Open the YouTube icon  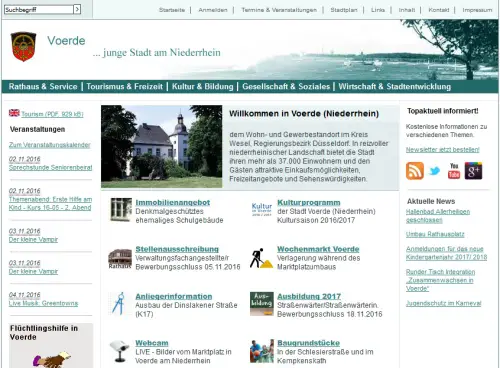pos(454,171)
